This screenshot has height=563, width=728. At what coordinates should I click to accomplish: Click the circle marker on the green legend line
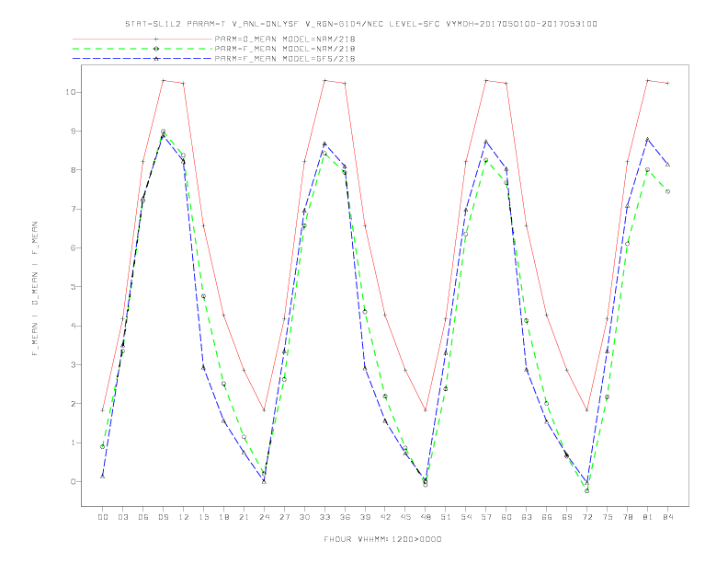156,49
